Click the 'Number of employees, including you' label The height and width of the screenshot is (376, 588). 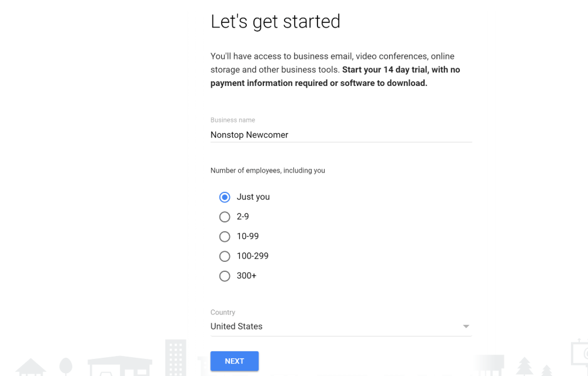[x=268, y=170]
